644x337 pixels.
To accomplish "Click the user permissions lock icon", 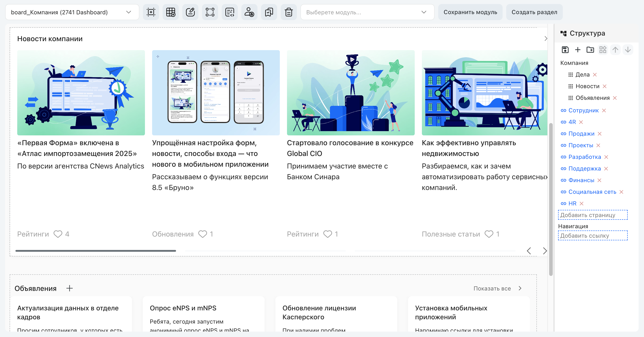I will [x=249, y=12].
